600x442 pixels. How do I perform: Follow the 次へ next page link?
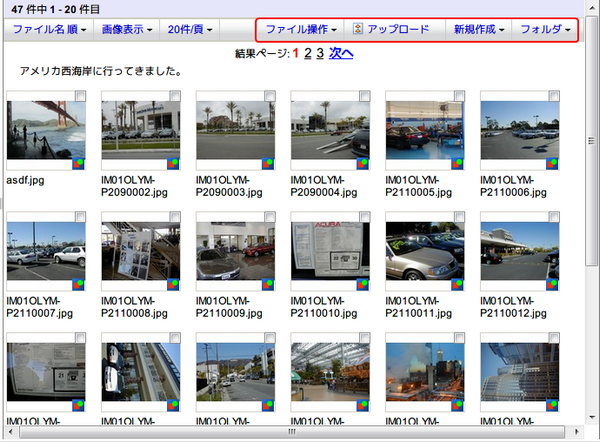tap(341, 53)
